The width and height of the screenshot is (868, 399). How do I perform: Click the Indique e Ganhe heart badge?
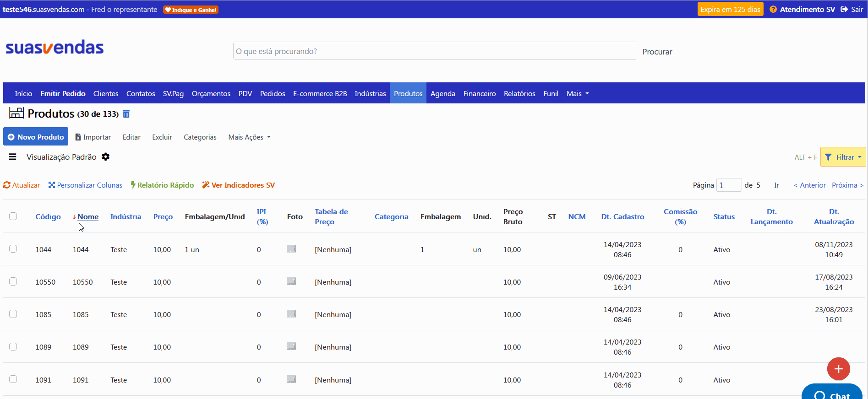click(191, 10)
